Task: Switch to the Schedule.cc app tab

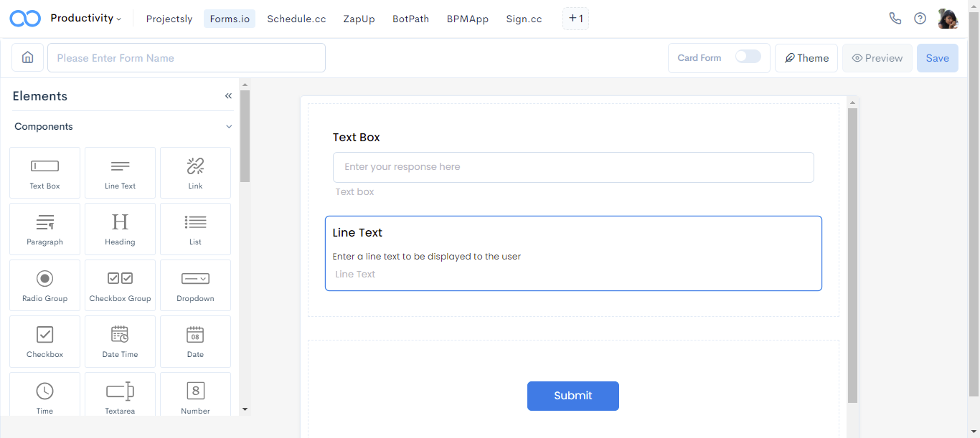Action: tap(296, 19)
